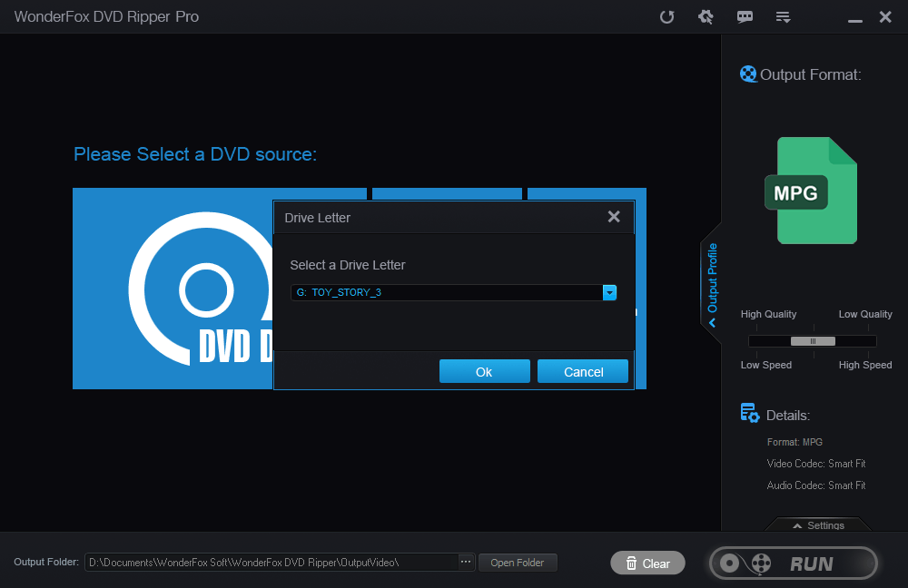Click 'Audio Codec: Smart Fit' text

pos(816,485)
